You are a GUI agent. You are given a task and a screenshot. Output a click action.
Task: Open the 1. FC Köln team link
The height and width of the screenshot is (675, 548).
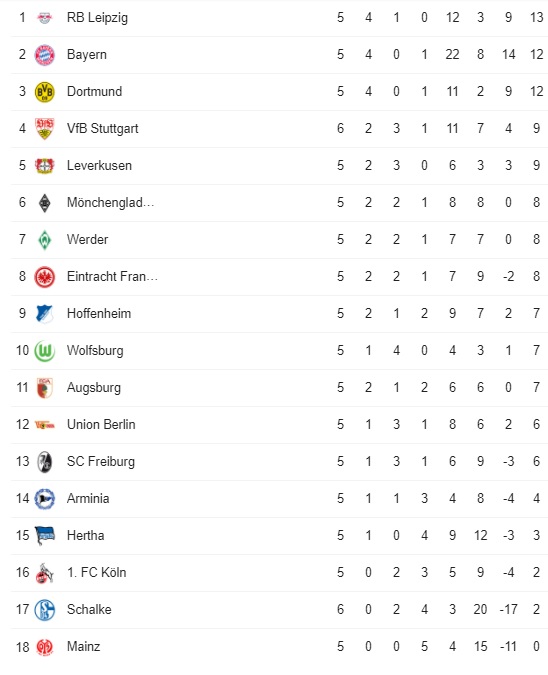pyautogui.click(x=96, y=573)
